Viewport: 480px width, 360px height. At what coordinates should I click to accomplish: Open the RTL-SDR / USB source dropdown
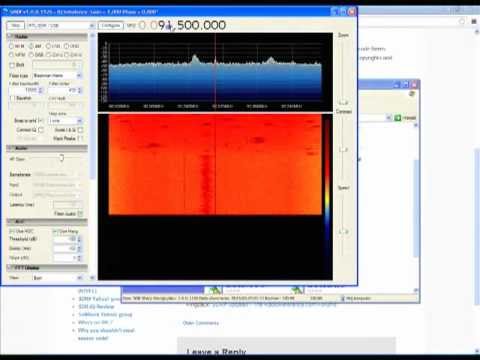[61, 25]
